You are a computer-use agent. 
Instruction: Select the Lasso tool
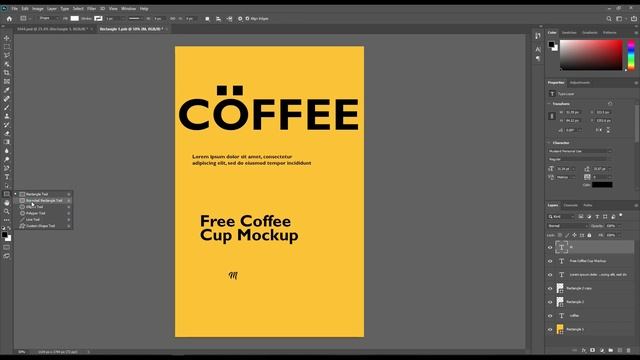[x=7, y=55]
